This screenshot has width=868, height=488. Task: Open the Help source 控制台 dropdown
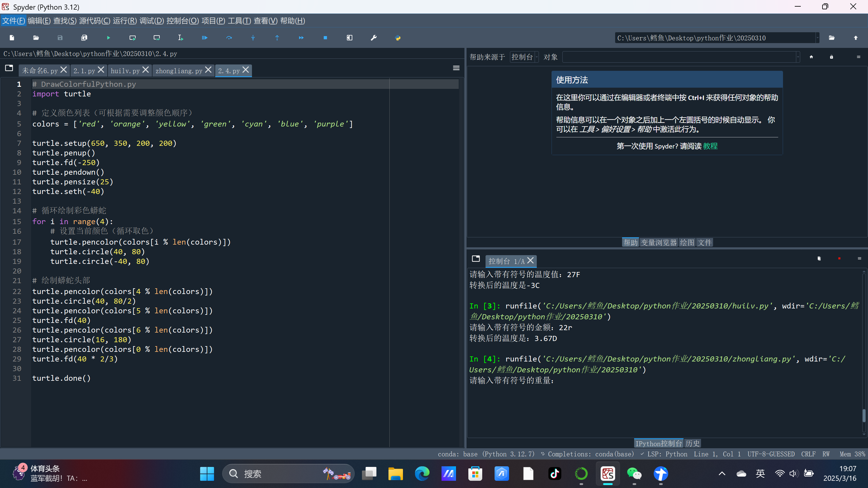pyautogui.click(x=524, y=57)
